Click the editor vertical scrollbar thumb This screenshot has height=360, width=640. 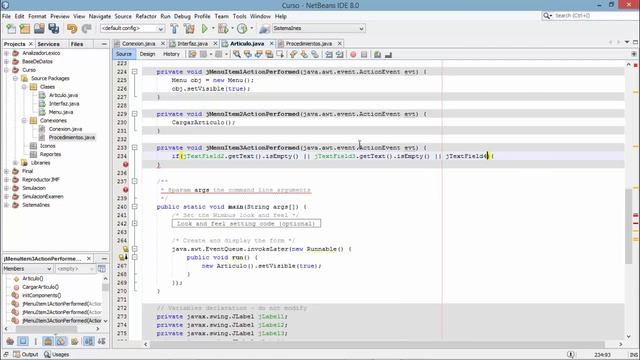pos(628,226)
